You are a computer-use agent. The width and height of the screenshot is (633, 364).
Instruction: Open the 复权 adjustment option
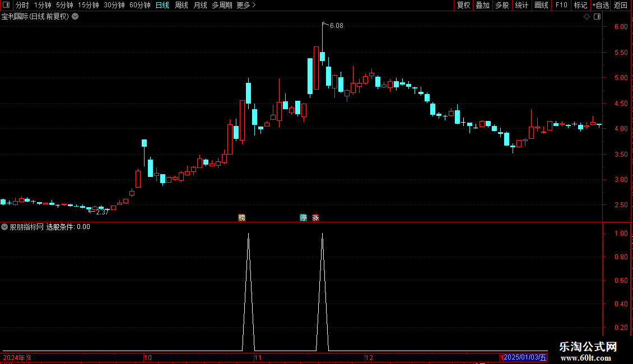tap(463, 5)
